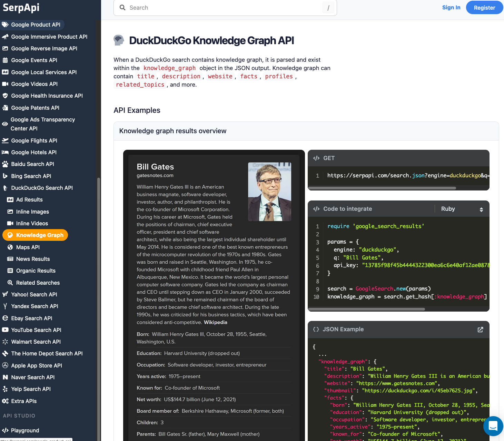Open DuckDuckGo Search API sidebar entry

[42, 188]
